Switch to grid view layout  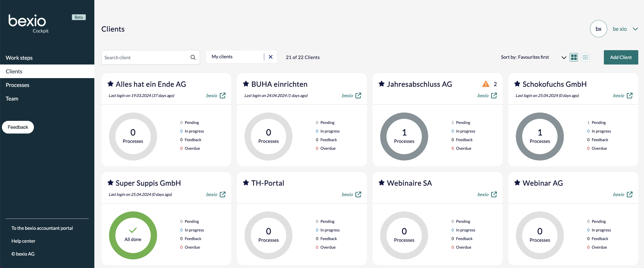tap(574, 57)
